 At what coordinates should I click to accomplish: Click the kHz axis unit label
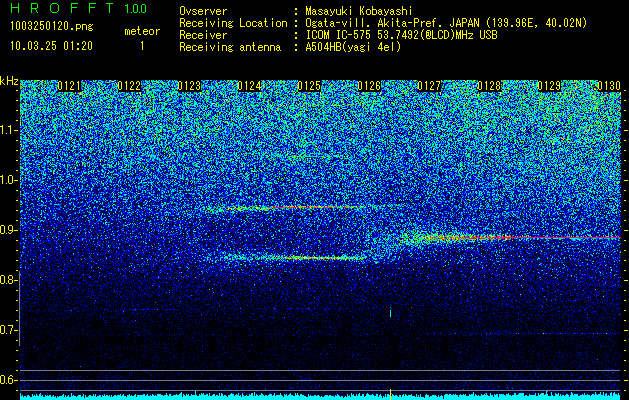pyautogui.click(x=9, y=81)
